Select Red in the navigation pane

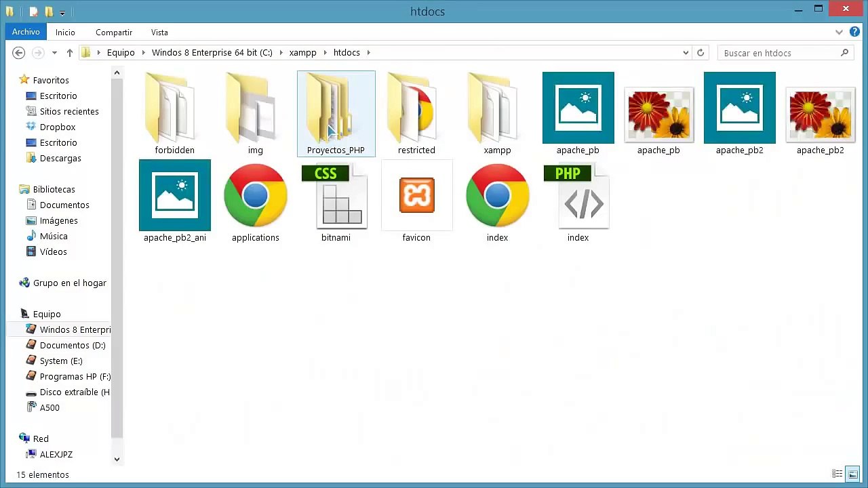tap(41, 439)
